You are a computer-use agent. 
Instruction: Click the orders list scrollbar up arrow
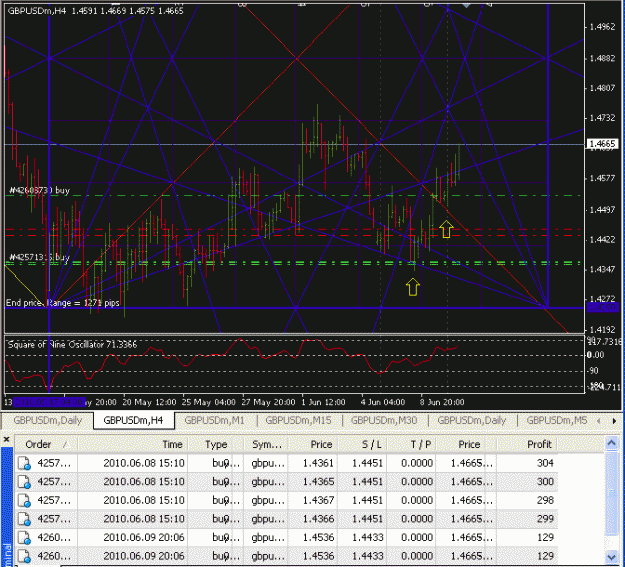coord(611,443)
